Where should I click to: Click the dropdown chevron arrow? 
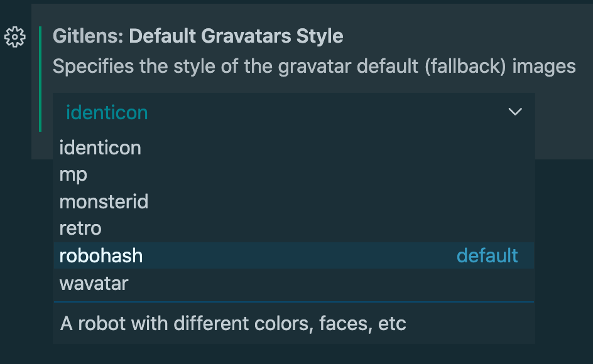pyautogui.click(x=515, y=112)
